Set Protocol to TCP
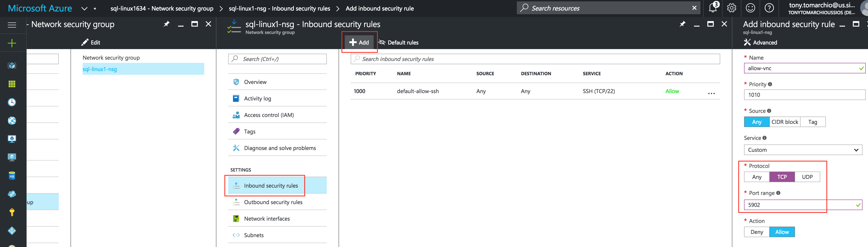The height and width of the screenshot is (247, 868). [x=782, y=177]
